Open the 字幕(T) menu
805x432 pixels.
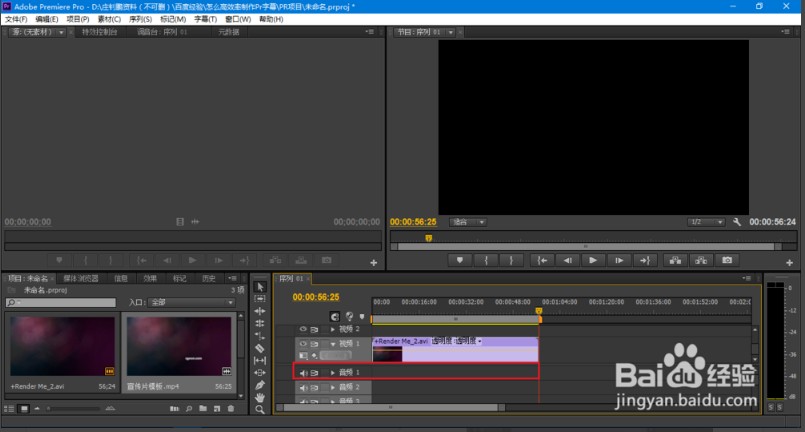point(205,19)
